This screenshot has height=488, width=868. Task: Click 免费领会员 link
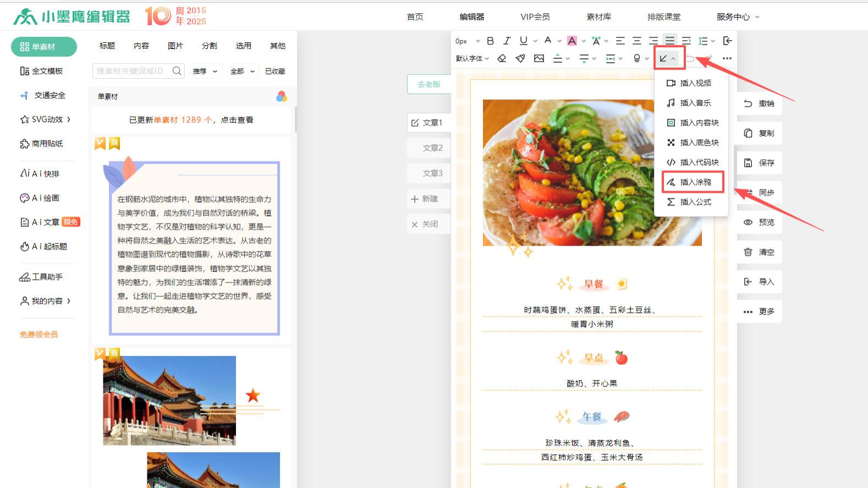point(39,334)
